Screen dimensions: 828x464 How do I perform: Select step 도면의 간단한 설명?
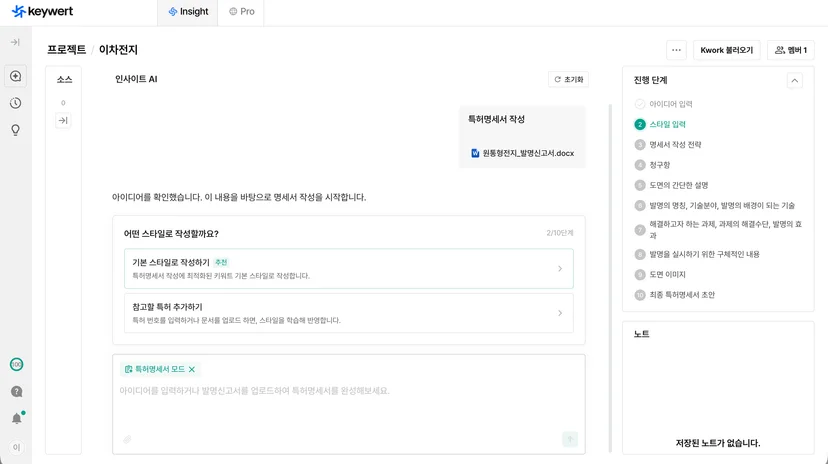(671, 185)
